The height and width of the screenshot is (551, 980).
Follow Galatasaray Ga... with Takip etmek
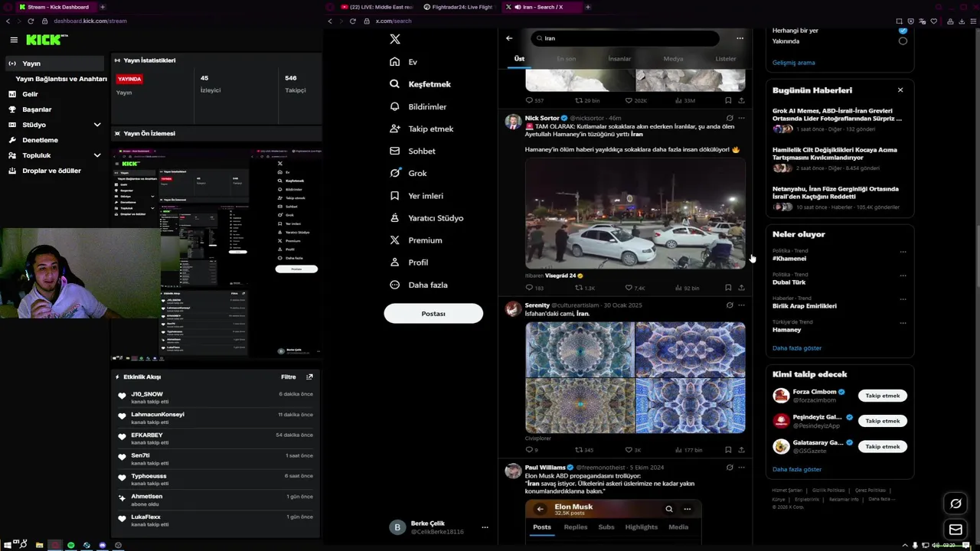click(882, 446)
